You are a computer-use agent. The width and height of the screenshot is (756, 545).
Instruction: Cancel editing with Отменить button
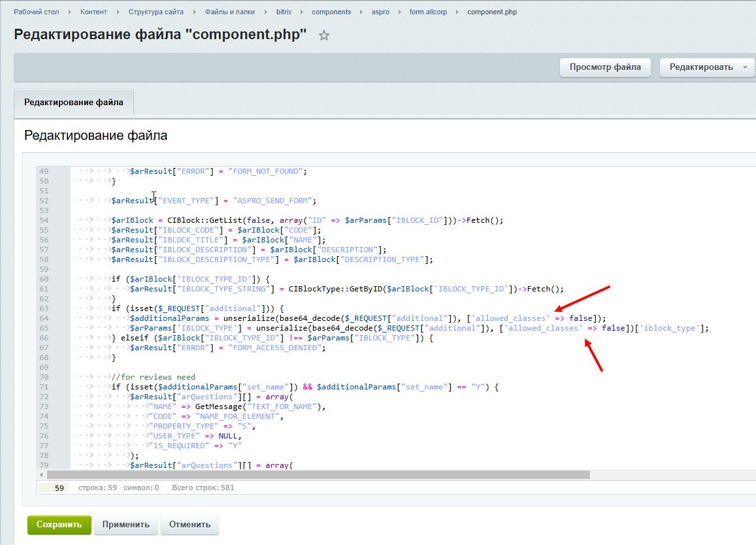click(x=189, y=524)
